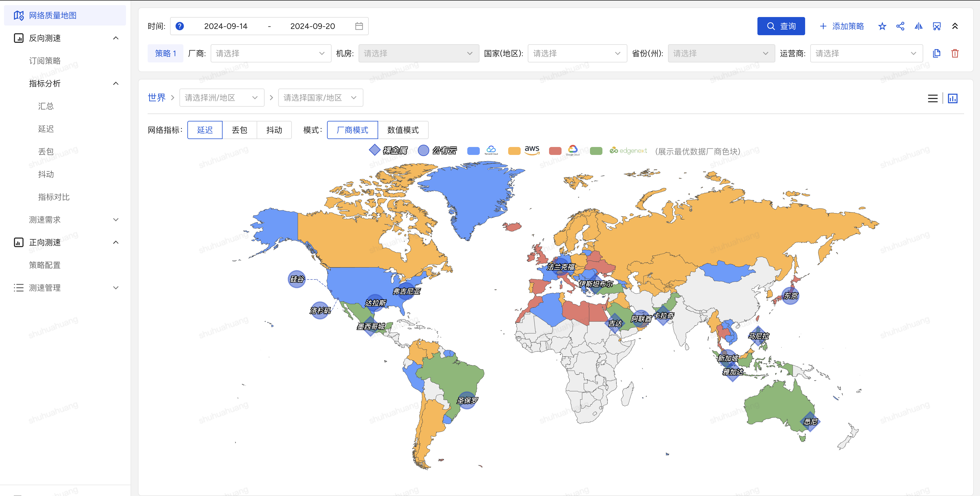This screenshot has width=980, height=496.
Task: Collapse the 指标分析 submenu chevron
Action: (116, 83)
